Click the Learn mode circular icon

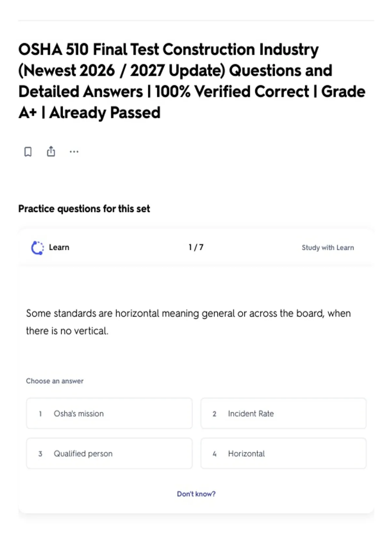tap(37, 248)
